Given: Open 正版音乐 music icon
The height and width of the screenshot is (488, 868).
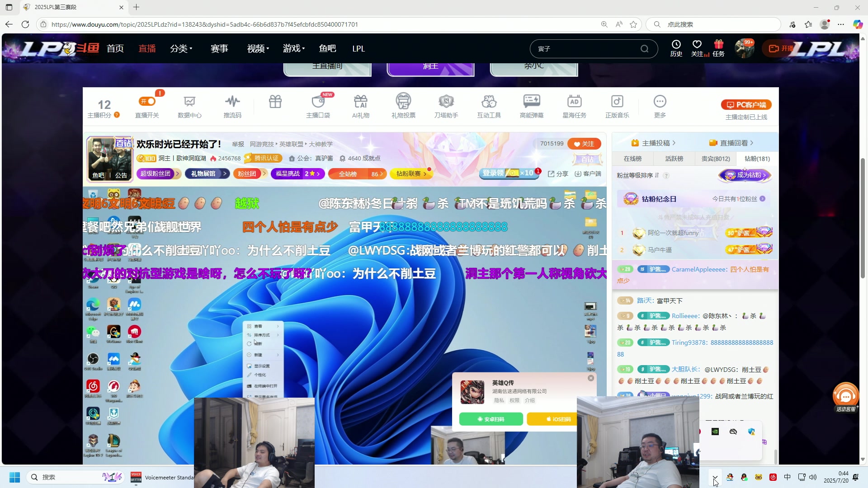Looking at the screenshot, I should (617, 101).
